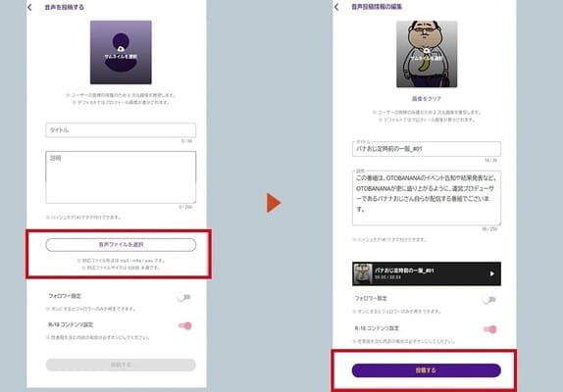
Task: Click the description textarea mentioning OTOBANANA
Action: pyautogui.click(x=427, y=198)
